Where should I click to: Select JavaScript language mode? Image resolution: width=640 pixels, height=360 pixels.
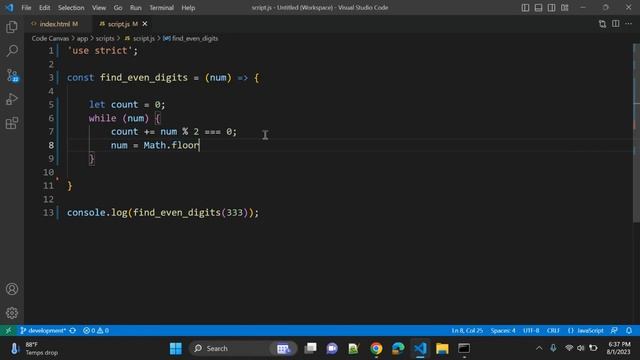tap(586, 330)
